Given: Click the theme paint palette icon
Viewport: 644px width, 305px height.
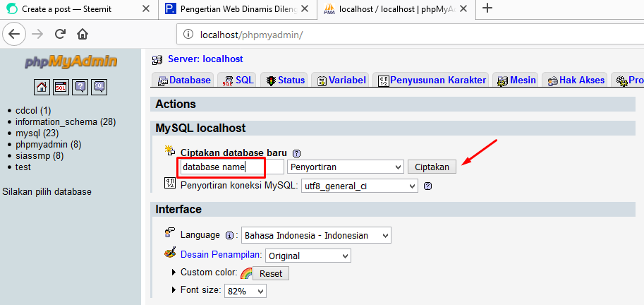Looking at the screenshot, I should [x=170, y=252].
